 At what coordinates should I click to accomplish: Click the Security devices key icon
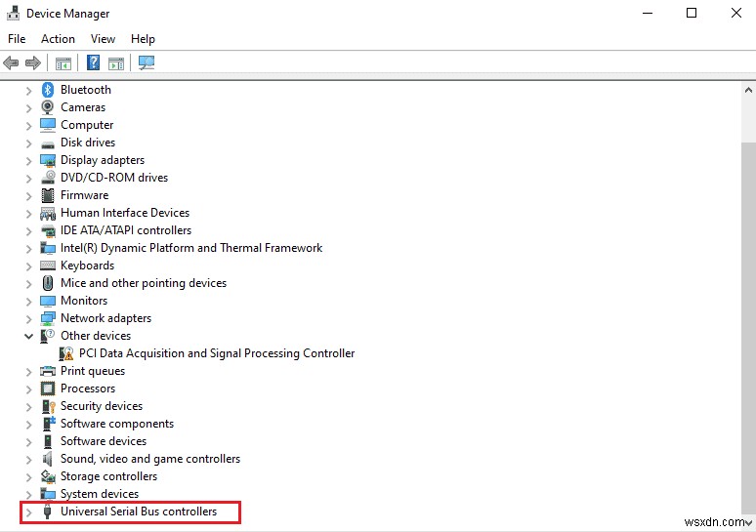[x=48, y=406]
